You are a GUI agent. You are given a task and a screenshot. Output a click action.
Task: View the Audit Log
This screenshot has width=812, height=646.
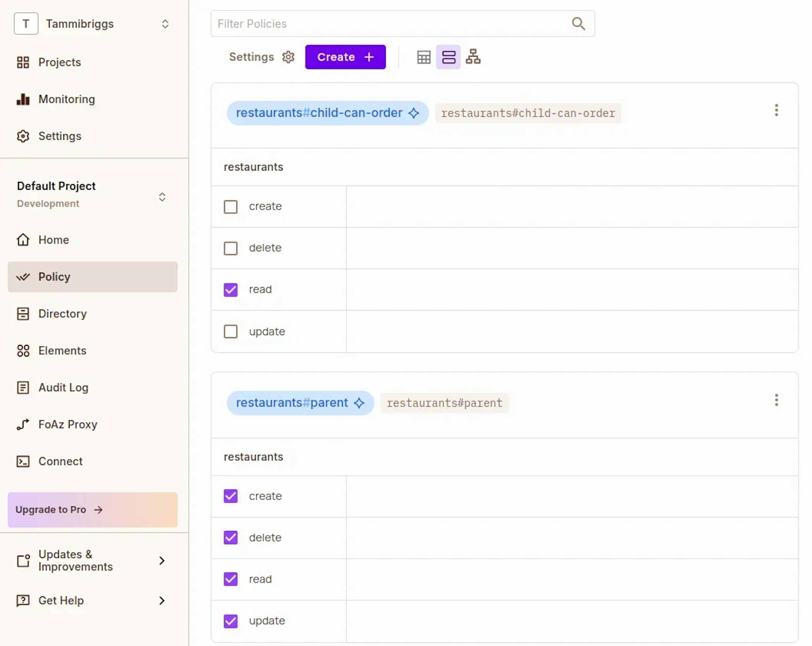coord(92,388)
